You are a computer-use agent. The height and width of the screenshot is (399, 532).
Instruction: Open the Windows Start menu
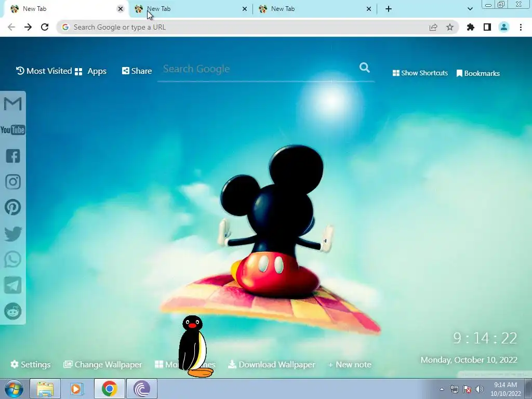pos(14,389)
